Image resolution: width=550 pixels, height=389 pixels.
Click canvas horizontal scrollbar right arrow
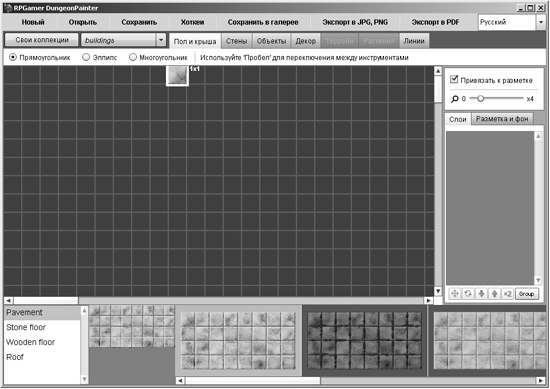click(x=428, y=301)
